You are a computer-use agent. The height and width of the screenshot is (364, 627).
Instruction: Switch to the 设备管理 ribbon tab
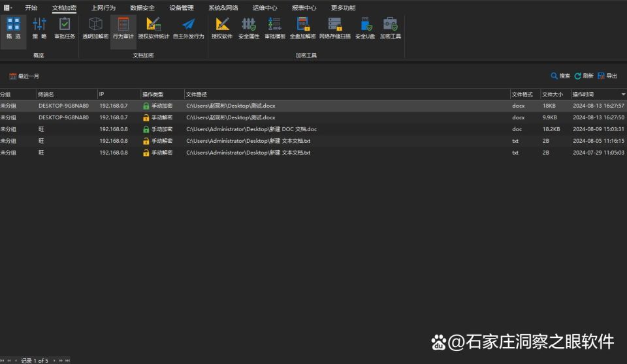coord(182,8)
